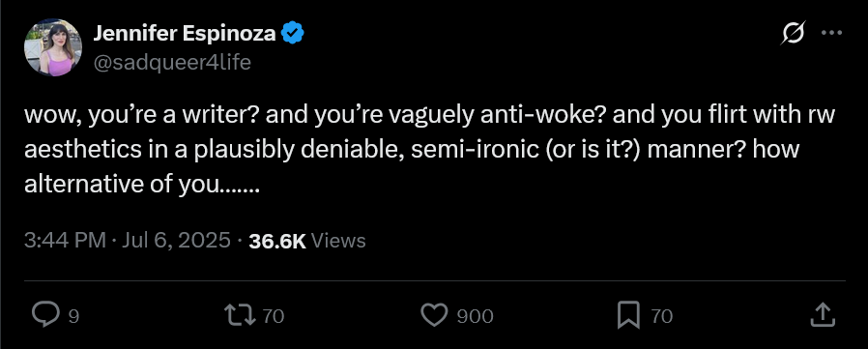This screenshot has width=868, height=349.
Task: Click the 900 likes count
Action: click(475, 316)
